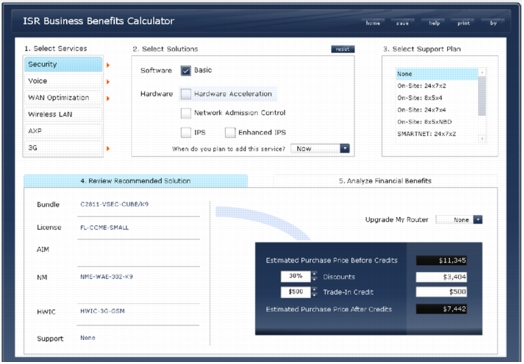Image resolution: width=524 pixels, height=364 pixels.
Task: Enable the Hardware Acceleration checkbox
Action: (x=186, y=94)
